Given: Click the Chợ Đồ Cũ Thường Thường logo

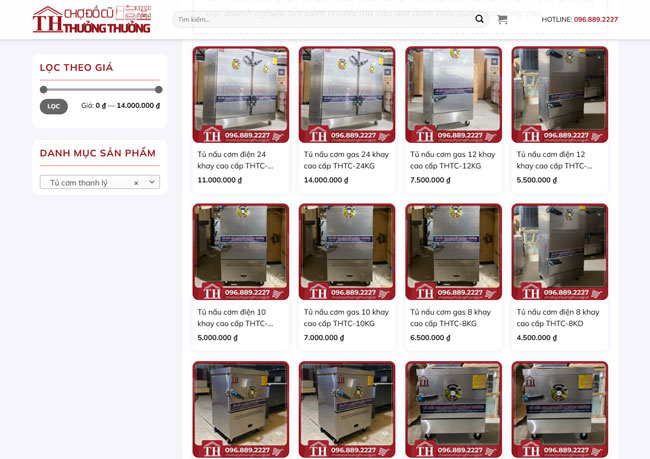Looking at the screenshot, I should pos(91,19).
